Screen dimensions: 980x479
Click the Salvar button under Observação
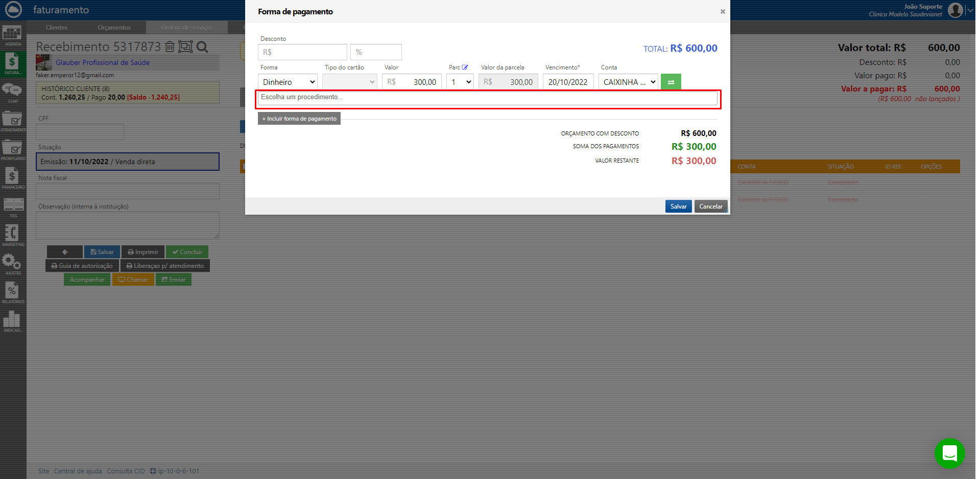click(102, 252)
